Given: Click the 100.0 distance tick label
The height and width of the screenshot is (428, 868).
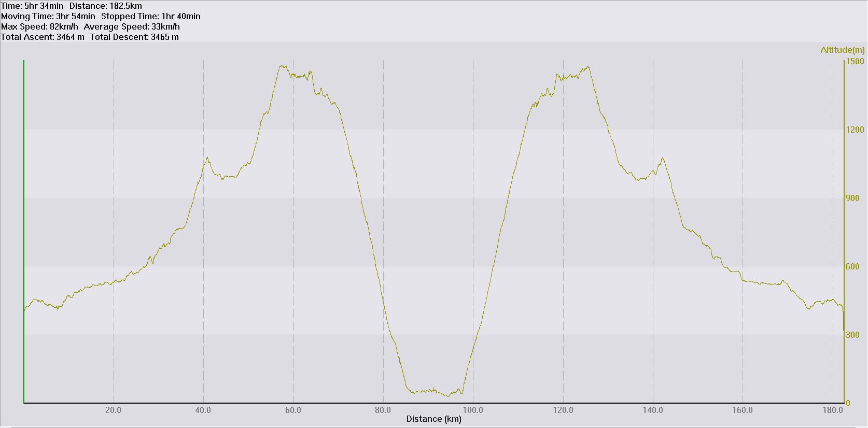Looking at the screenshot, I should [x=473, y=410].
